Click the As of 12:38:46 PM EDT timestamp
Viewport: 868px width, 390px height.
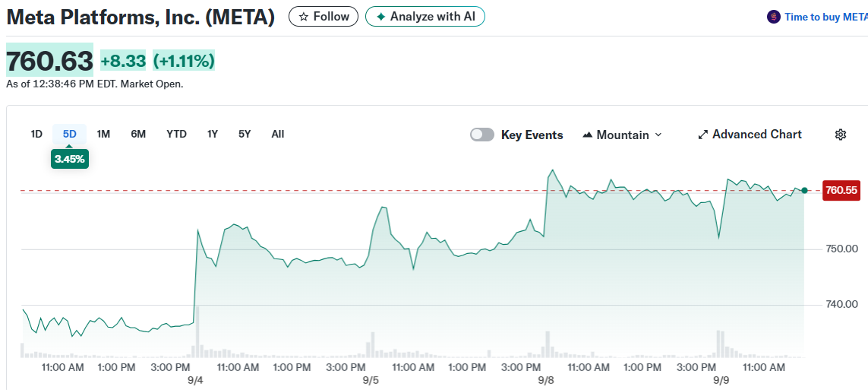click(95, 84)
